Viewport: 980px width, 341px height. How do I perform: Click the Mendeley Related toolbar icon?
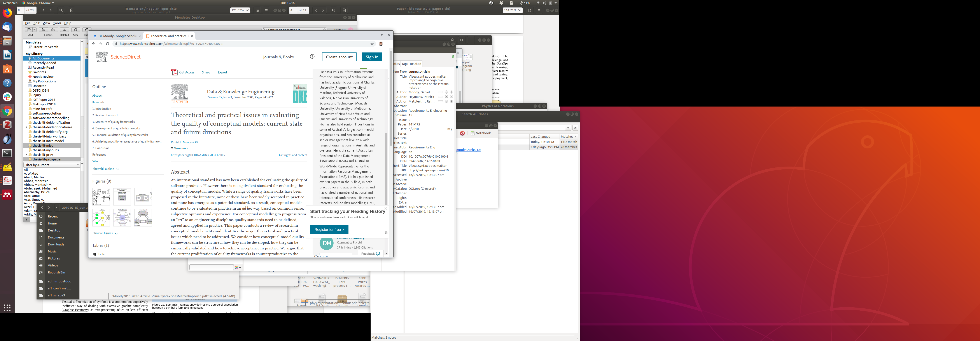(x=64, y=30)
